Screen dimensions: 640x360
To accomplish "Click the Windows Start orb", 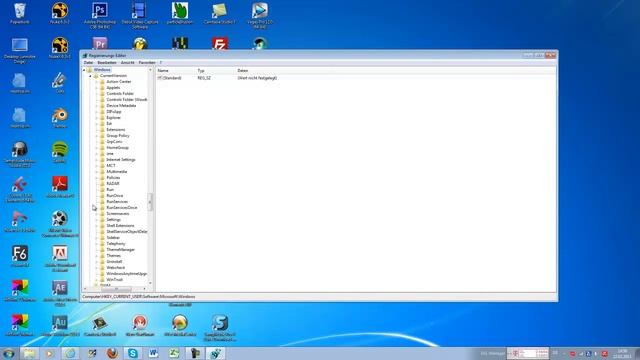I will point(9,353).
